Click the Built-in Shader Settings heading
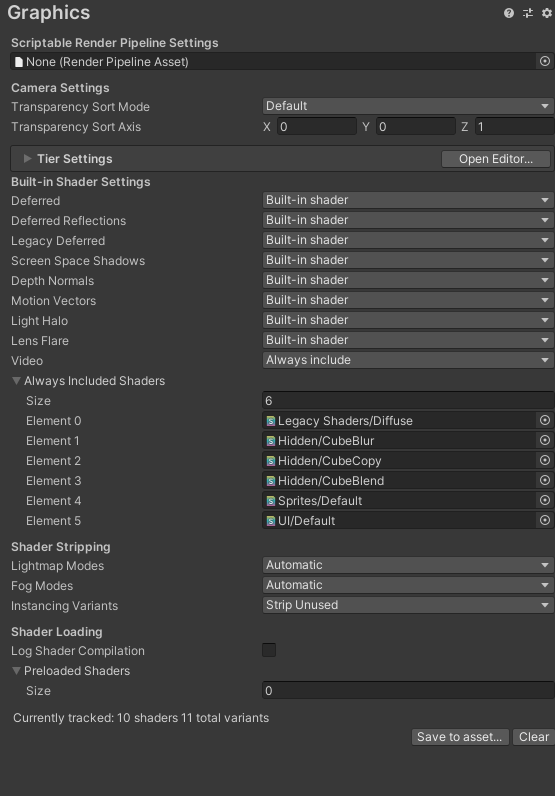This screenshot has height=796, width=555. (x=81, y=182)
